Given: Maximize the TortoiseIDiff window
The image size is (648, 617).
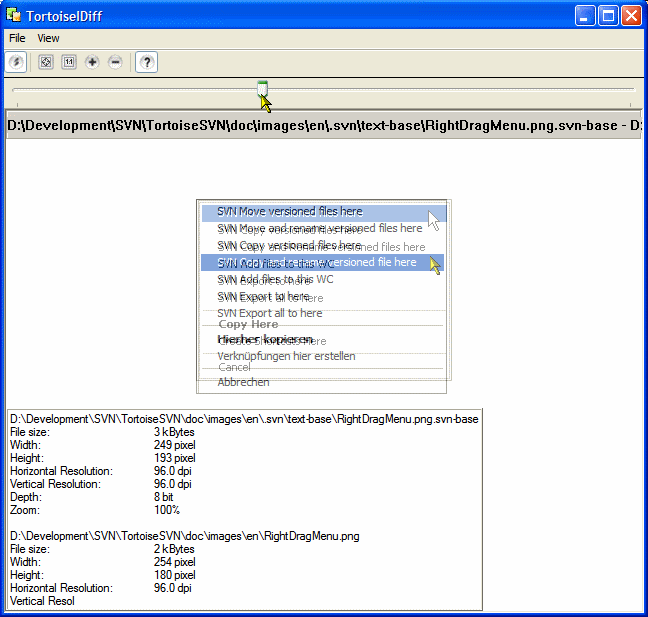Looking at the screenshot, I should point(608,15).
